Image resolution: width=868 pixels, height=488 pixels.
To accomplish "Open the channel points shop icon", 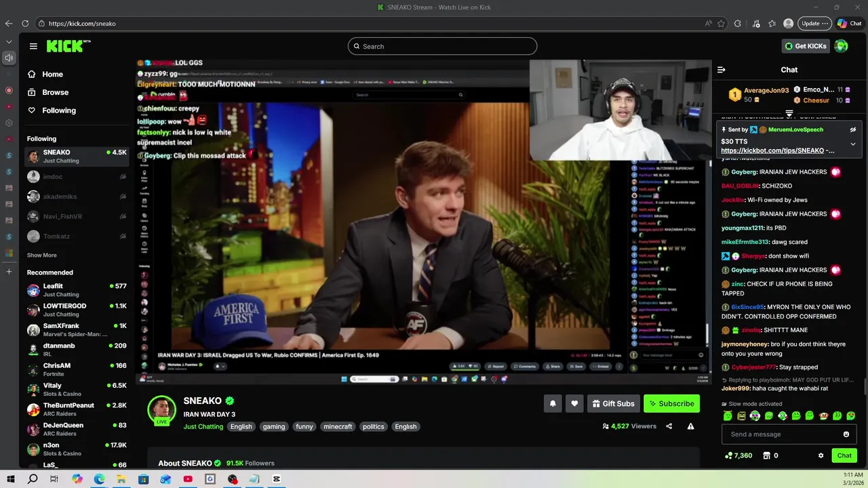I will [767, 455].
